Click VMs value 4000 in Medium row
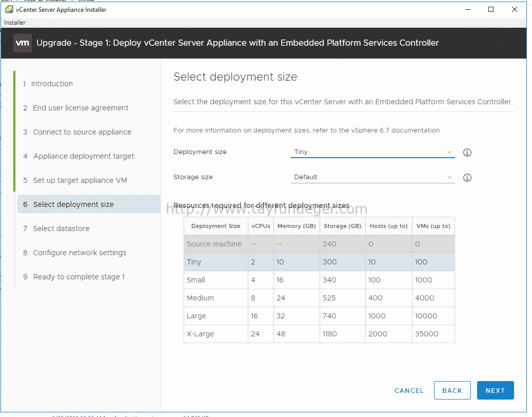The height and width of the screenshot is (417, 532). coord(424,298)
